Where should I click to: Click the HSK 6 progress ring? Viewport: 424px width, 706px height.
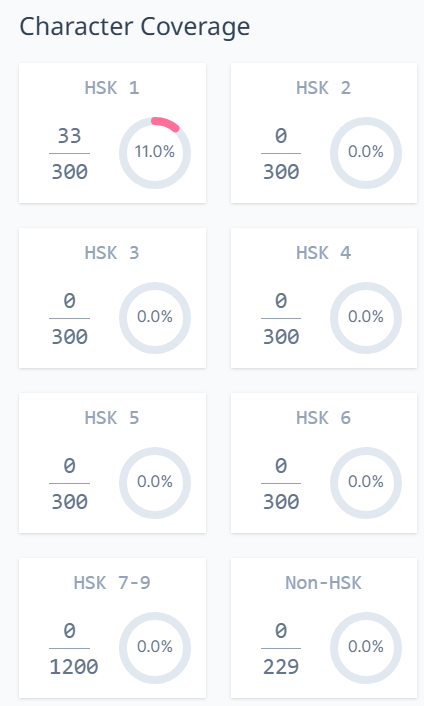pyautogui.click(x=366, y=483)
